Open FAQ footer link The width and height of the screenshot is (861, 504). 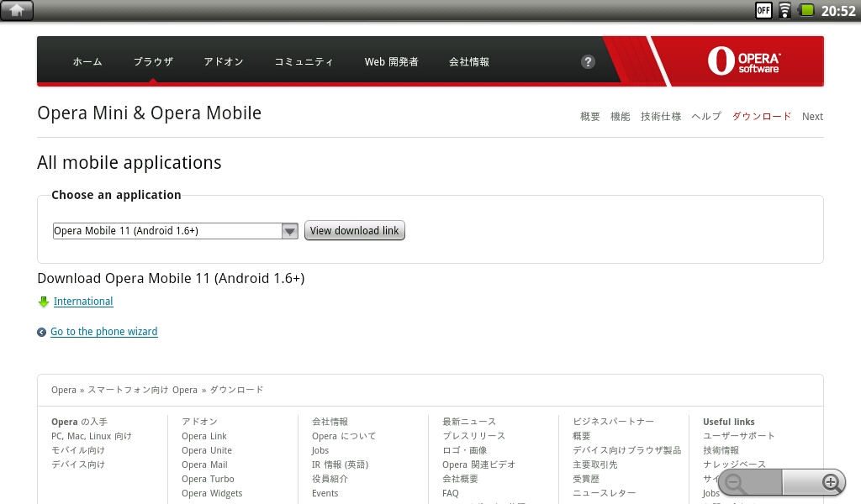(x=451, y=493)
